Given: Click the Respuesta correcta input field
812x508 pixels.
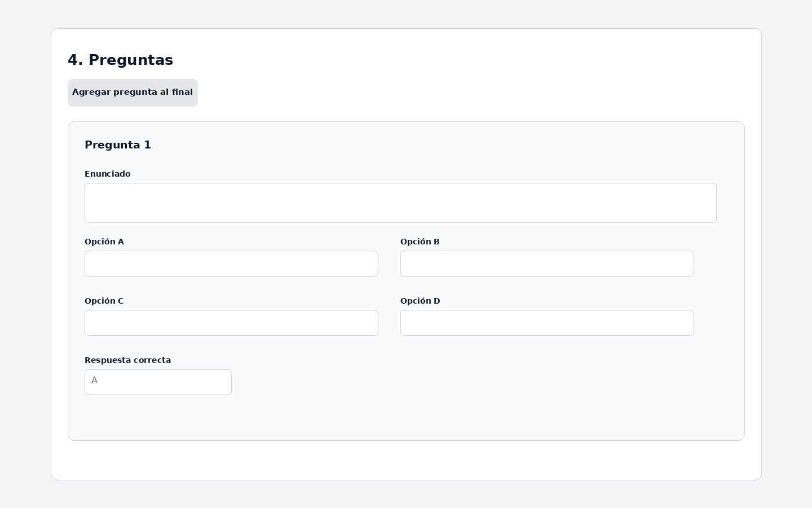Looking at the screenshot, I should pos(158,382).
